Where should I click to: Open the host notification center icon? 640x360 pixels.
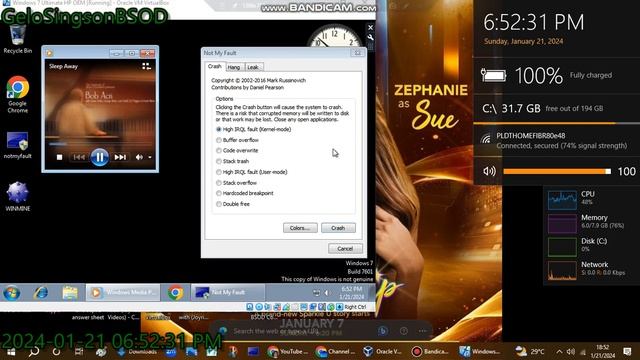coord(627,351)
